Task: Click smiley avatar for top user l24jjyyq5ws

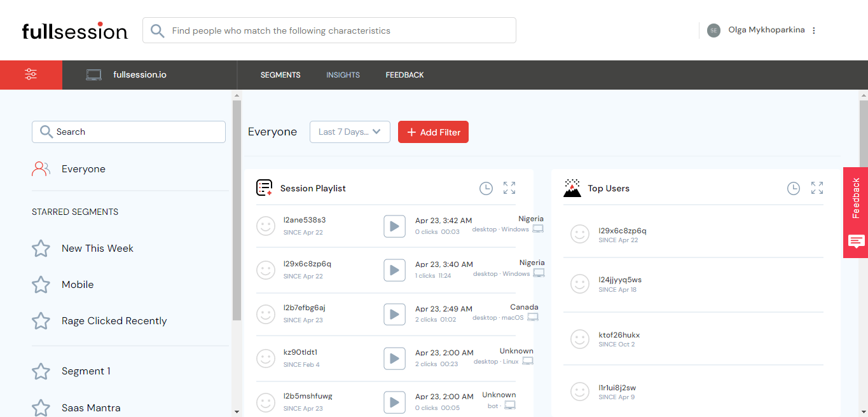Action: (580, 284)
